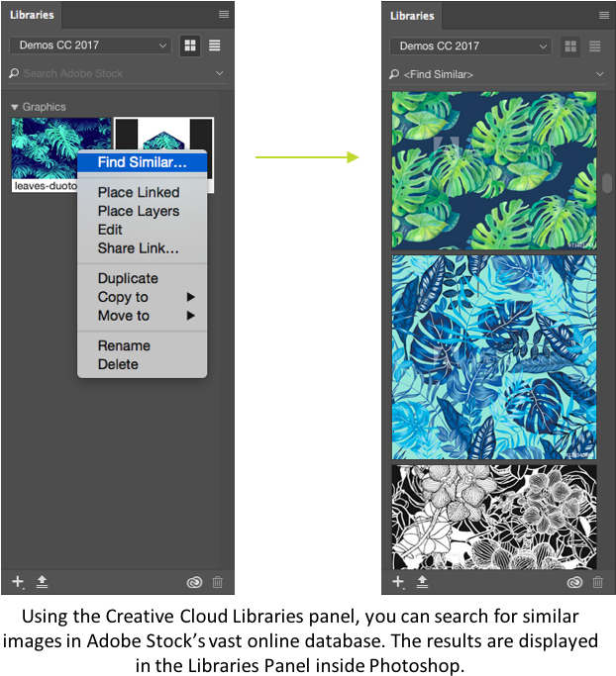616x676 pixels.
Task: Click Creative Cloud sync icon below Graphics panel
Action: coord(194,583)
